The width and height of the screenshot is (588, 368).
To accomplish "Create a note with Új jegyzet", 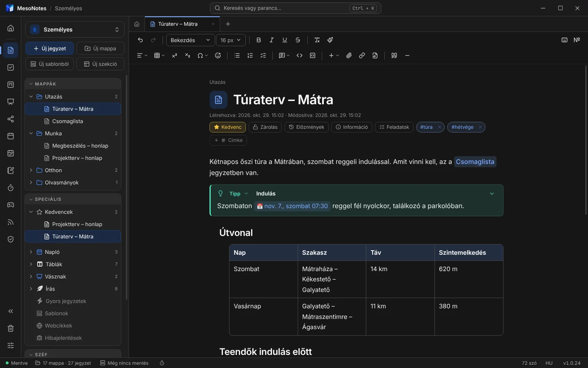I will 49,48.
